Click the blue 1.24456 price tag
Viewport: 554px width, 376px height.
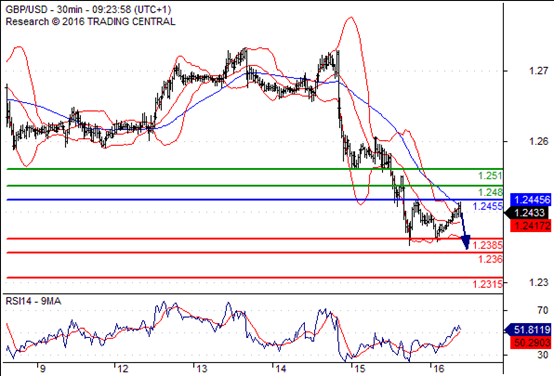tap(531, 200)
